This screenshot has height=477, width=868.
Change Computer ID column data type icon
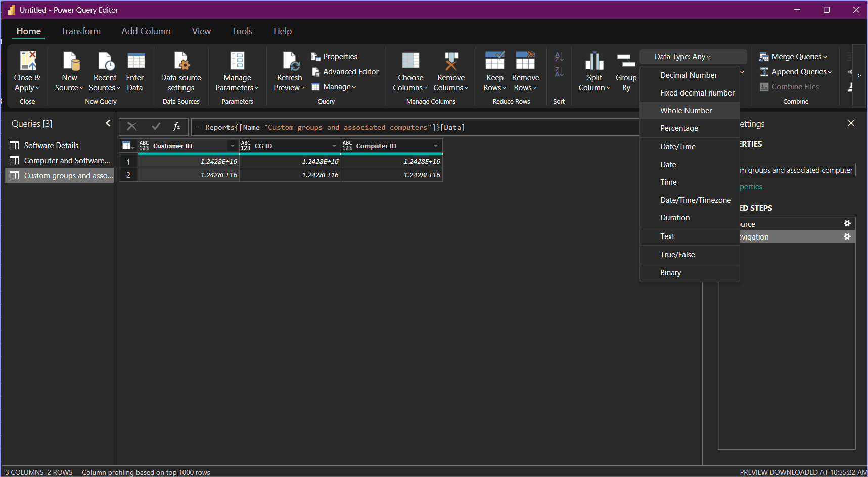(x=347, y=146)
